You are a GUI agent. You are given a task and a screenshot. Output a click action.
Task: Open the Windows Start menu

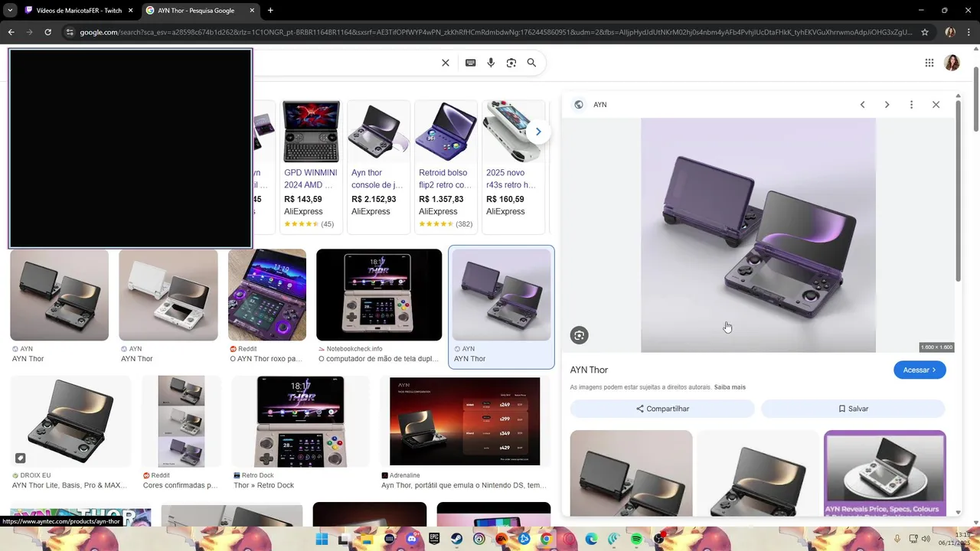[322, 539]
